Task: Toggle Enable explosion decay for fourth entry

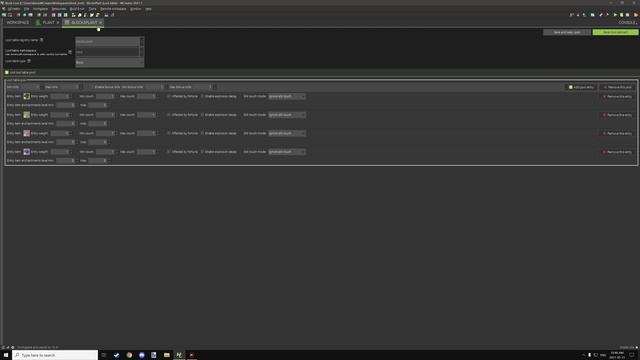Action: coord(202,152)
